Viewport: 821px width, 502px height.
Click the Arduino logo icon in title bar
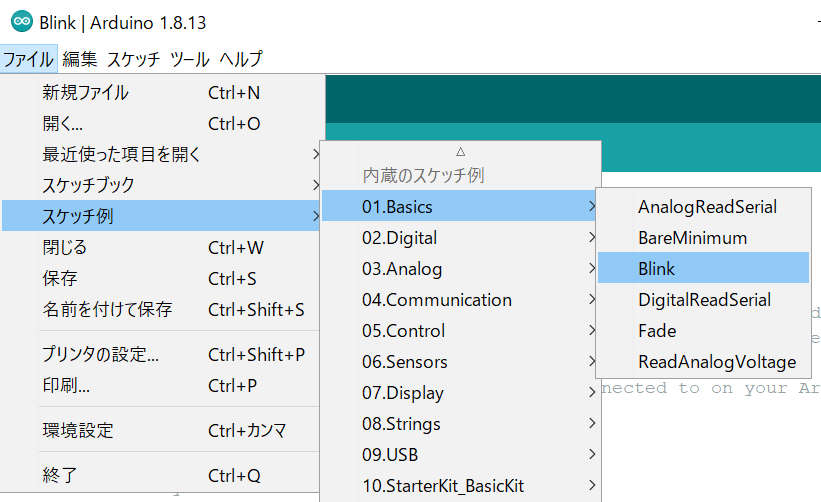click(x=21, y=21)
